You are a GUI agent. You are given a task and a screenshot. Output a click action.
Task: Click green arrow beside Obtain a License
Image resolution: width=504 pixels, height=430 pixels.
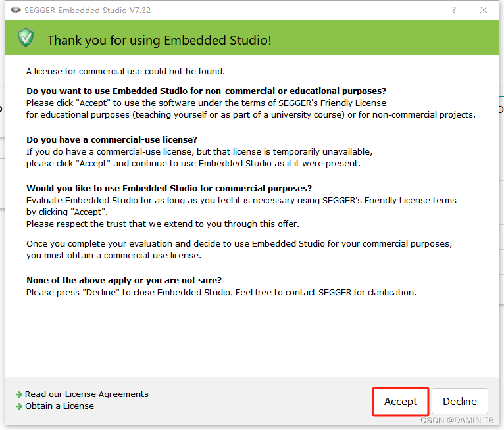pos(19,406)
